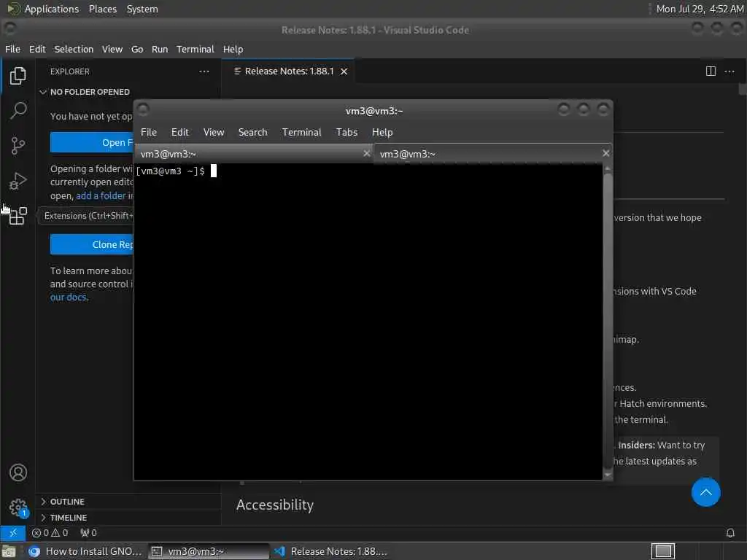Open the Manage gear icon in VS Code
Screen dimensions: 747x560
coord(18,507)
